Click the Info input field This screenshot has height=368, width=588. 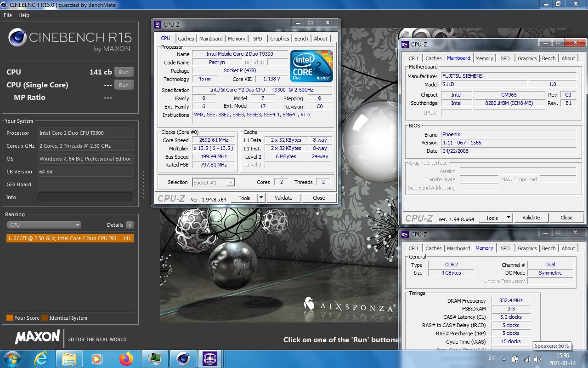click(x=85, y=197)
